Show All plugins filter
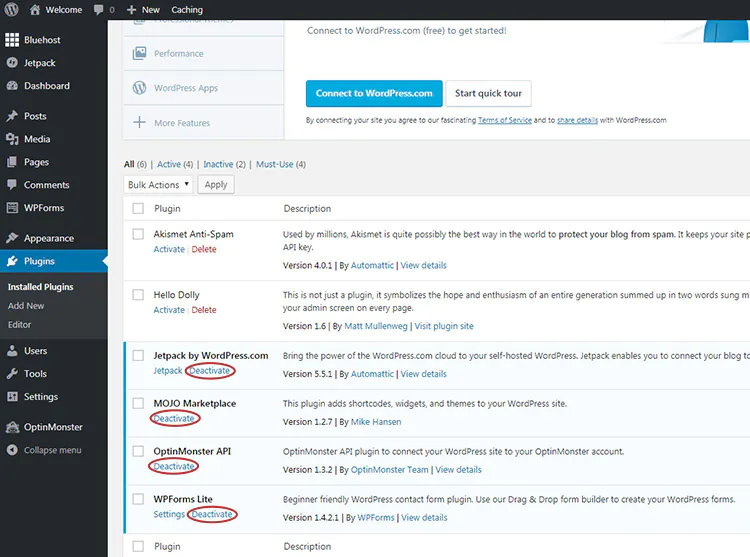Viewport: 750px width, 557px height. pyautogui.click(x=129, y=164)
